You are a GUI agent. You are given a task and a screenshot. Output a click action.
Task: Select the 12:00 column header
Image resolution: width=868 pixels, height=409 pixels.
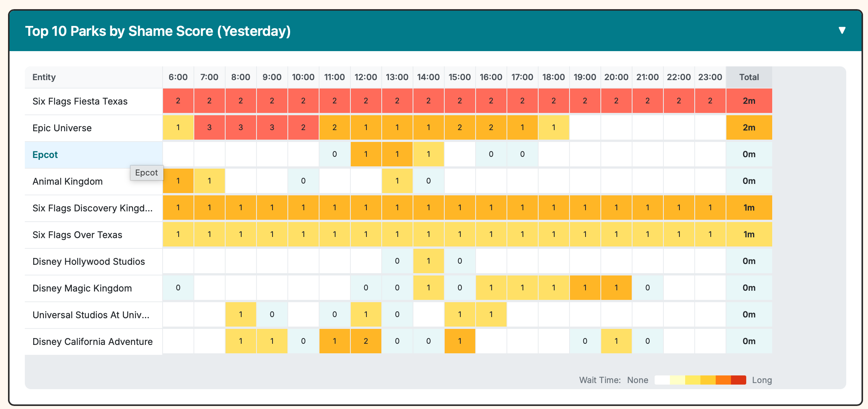click(x=366, y=77)
